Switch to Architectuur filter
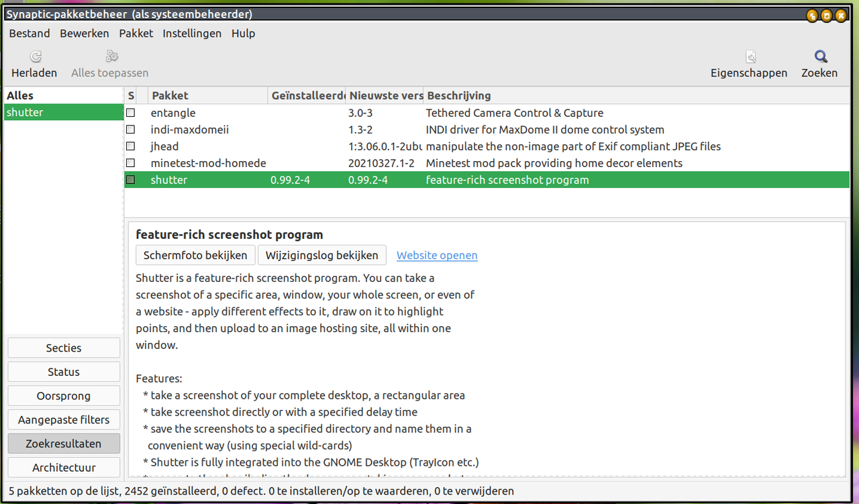 64,468
